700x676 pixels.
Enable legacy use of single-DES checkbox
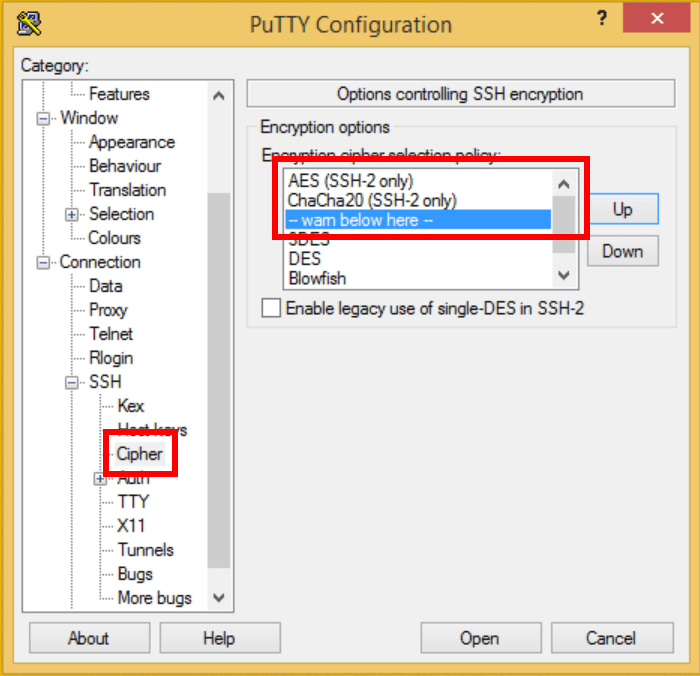(271, 308)
